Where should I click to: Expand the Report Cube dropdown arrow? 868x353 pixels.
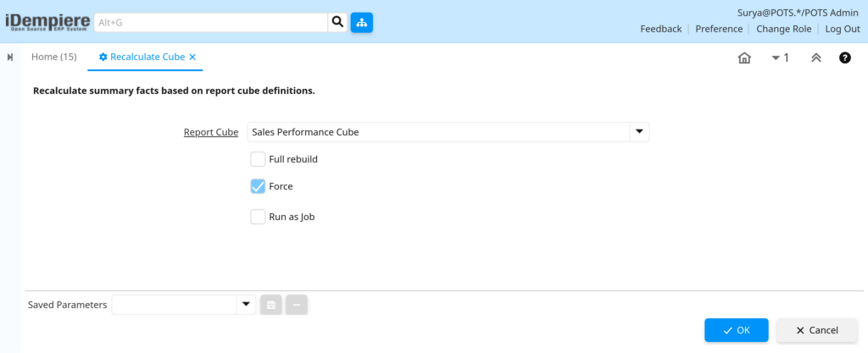(639, 132)
